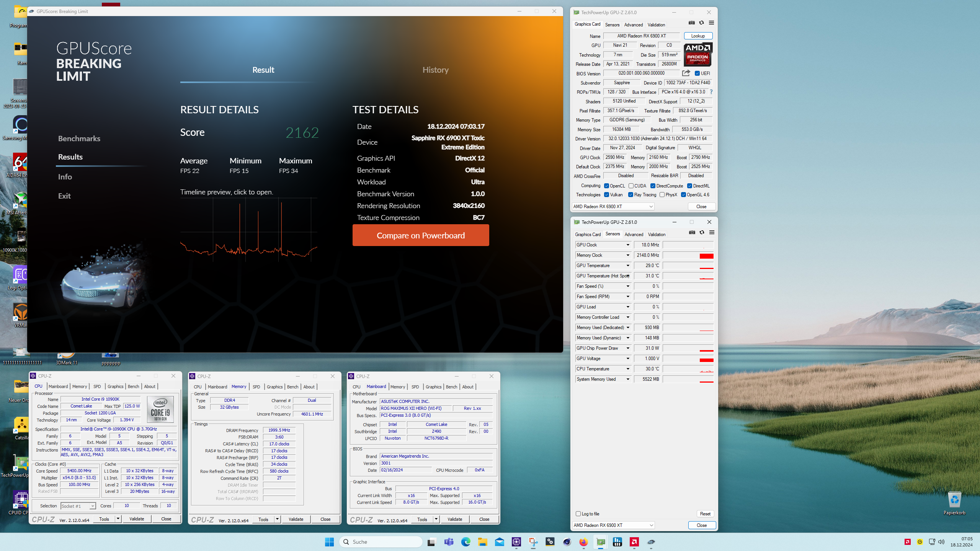The width and height of the screenshot is (980, 551).
Task: Click Validate in the CPU-Z Mainboard window
Action: tap(455, 519)
